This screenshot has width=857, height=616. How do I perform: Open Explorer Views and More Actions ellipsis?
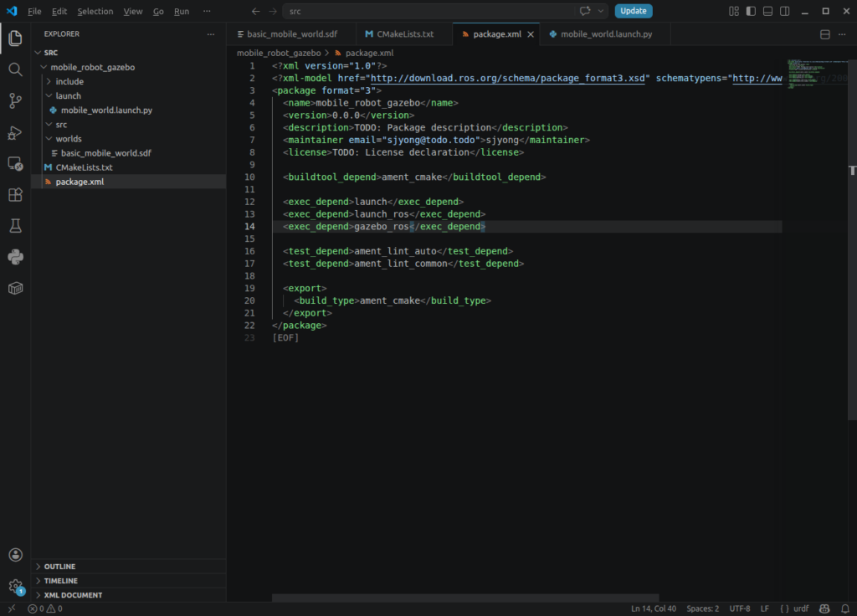coord(210,33)
